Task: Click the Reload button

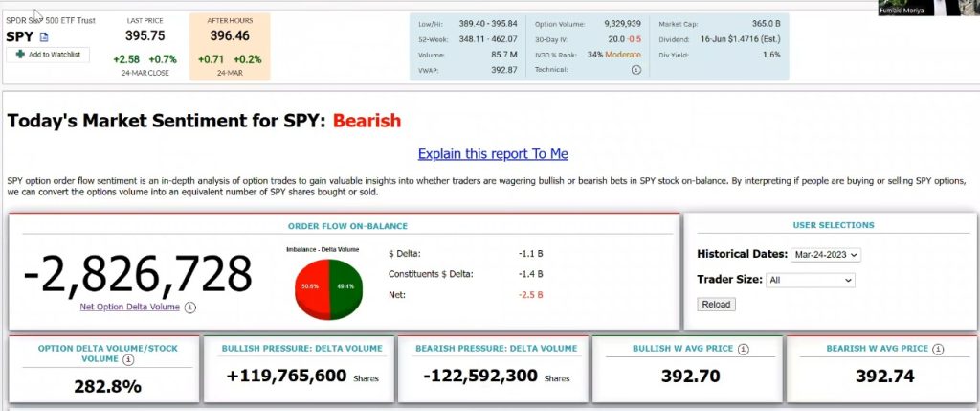Action: (x=716, y=304)
